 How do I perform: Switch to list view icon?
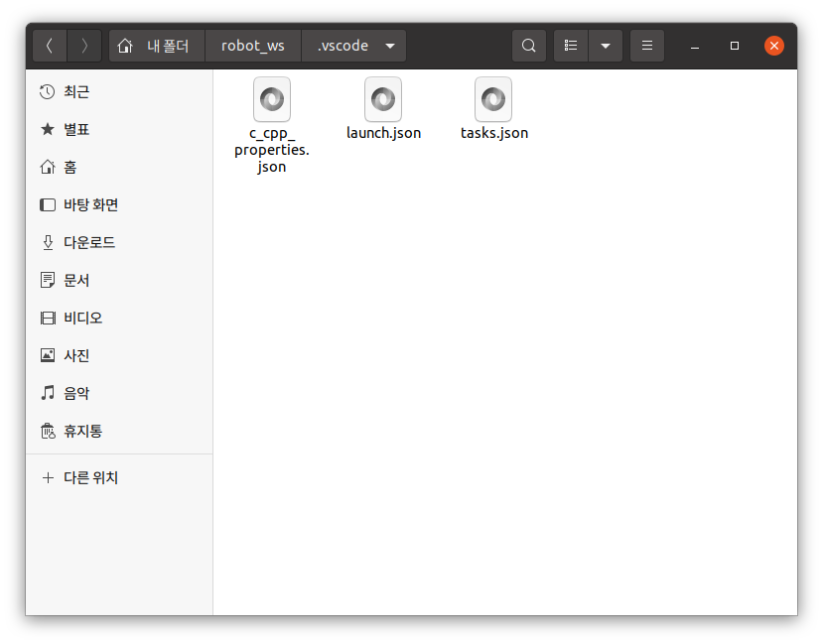(x=571, y=47)
